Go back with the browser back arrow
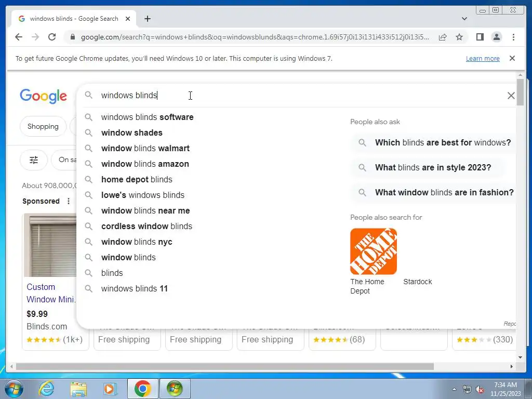Screen dimensions: 532x399 pos(19,37)
